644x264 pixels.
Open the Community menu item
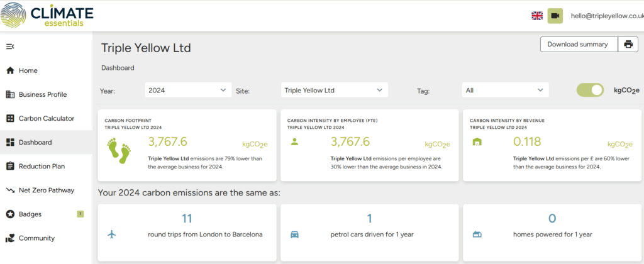pyautogui.click(x=46, y=238)
